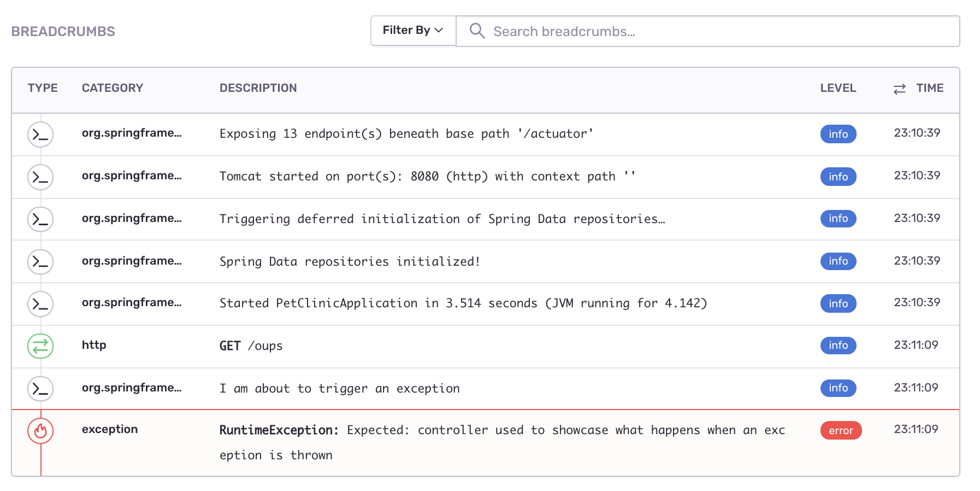Toggle the info badge next to GET /oups
This screenshot has height=491, width=980.
pos(838,346)
